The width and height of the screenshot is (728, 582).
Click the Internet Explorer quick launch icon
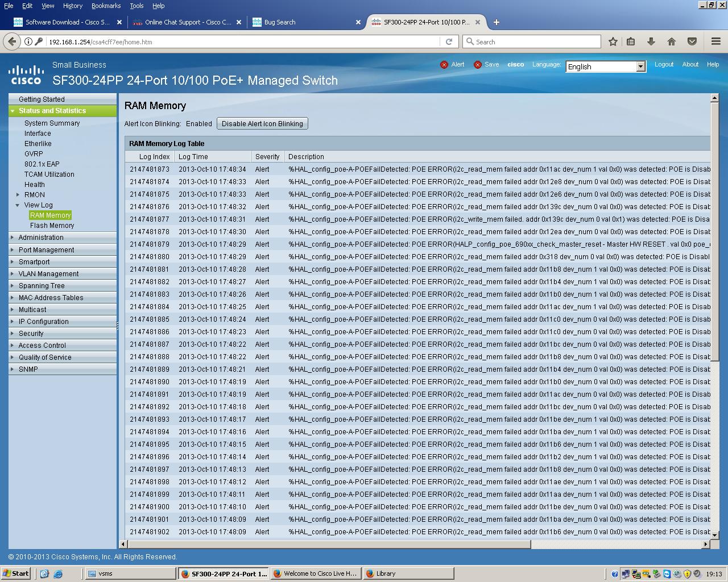point(58,573)
